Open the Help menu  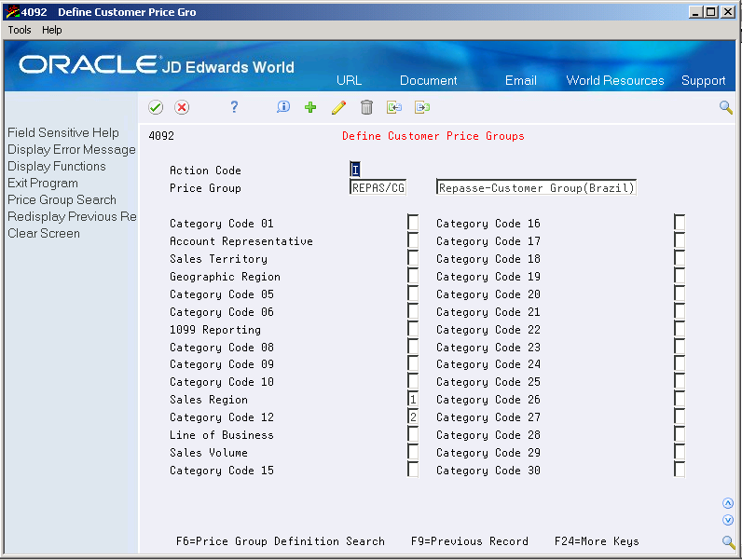point(52,30)
